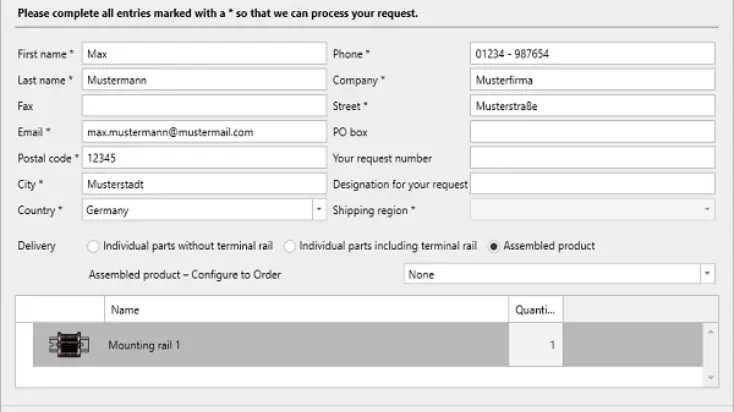
Task: Focus the Last name field
Action: [x=204, y=80]
